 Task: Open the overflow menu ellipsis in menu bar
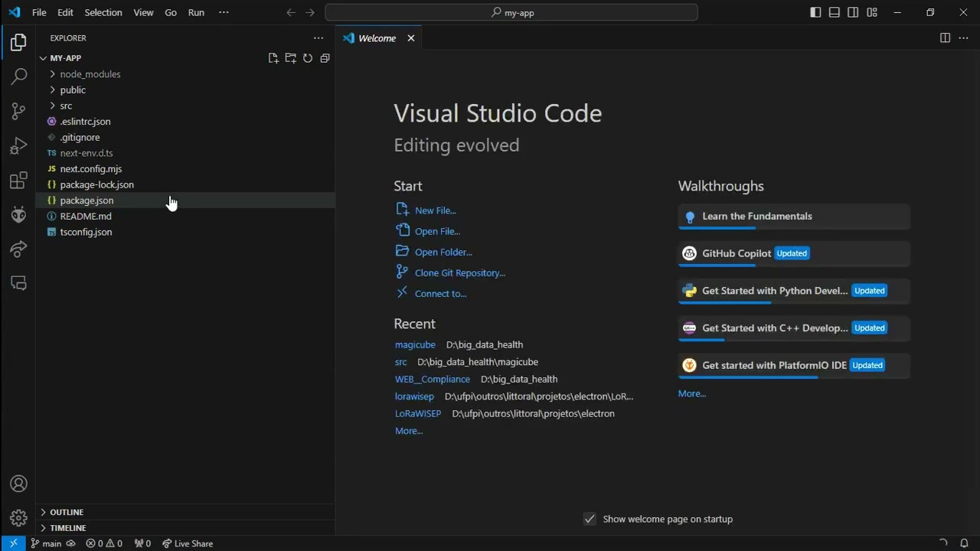pyautogui.click(x=224, y=12)
